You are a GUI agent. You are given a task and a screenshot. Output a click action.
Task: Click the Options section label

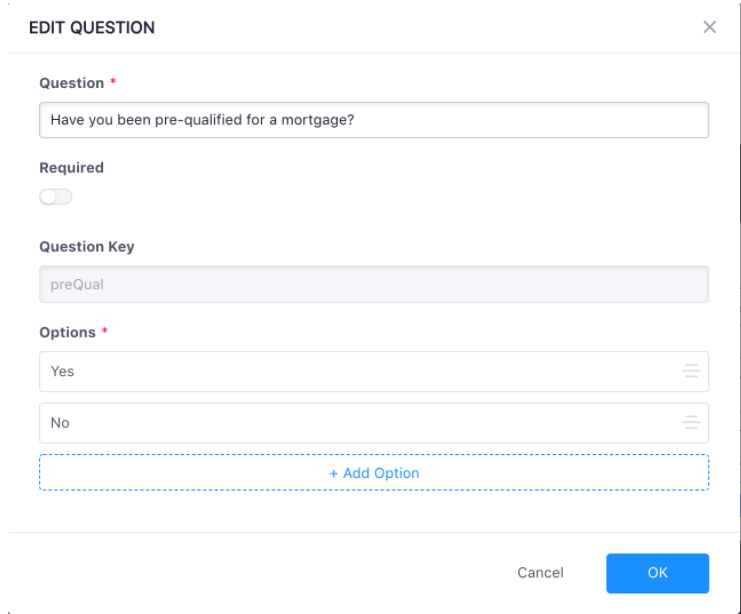[x=68, y=332]
